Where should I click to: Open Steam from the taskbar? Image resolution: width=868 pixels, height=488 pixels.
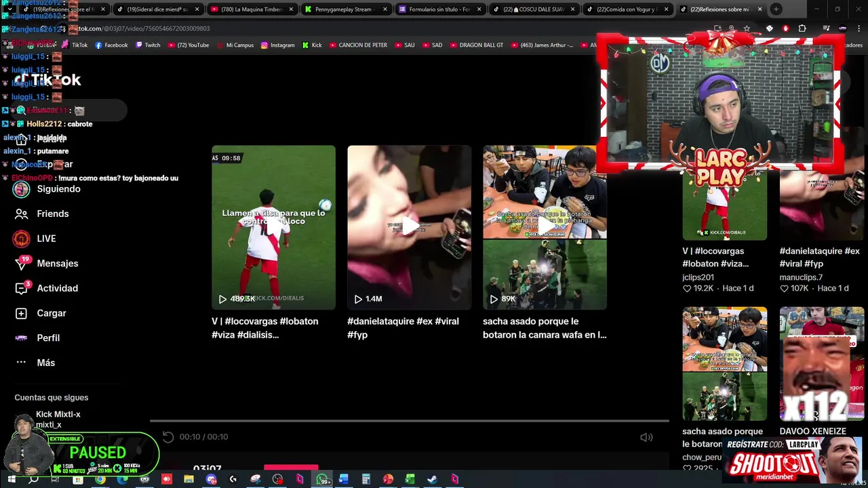pos(432,479)
